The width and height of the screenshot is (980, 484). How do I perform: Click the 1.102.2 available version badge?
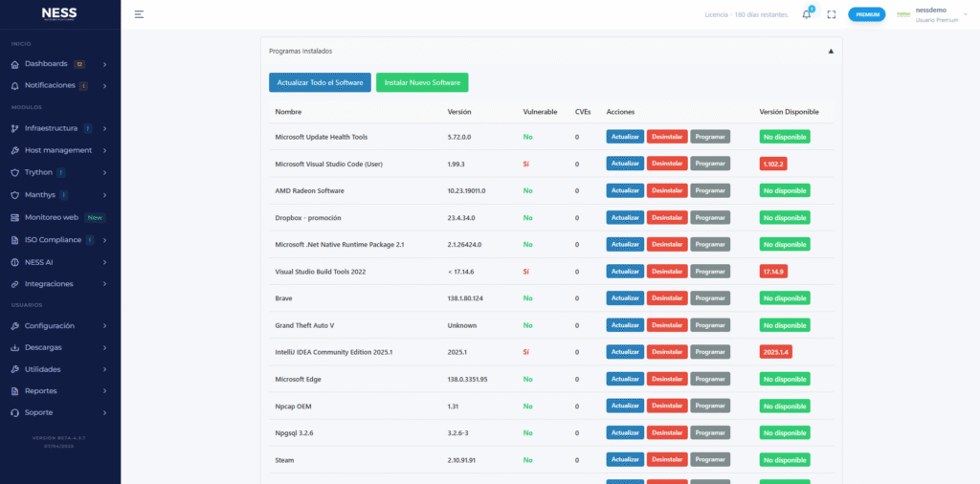[x=773, y=164]
